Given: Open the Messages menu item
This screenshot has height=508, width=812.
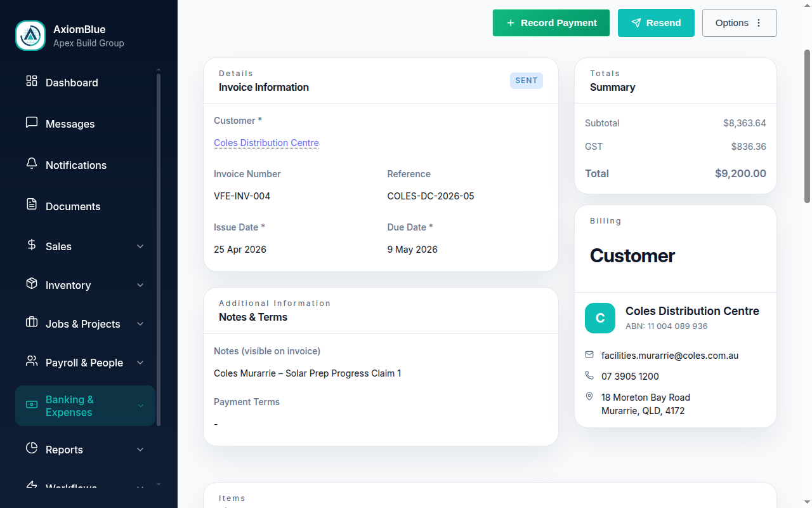Looking at the screenshot, I should (x=85, y=124).
